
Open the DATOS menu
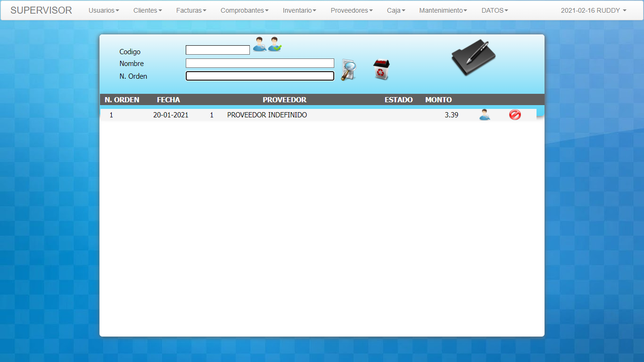495,10
